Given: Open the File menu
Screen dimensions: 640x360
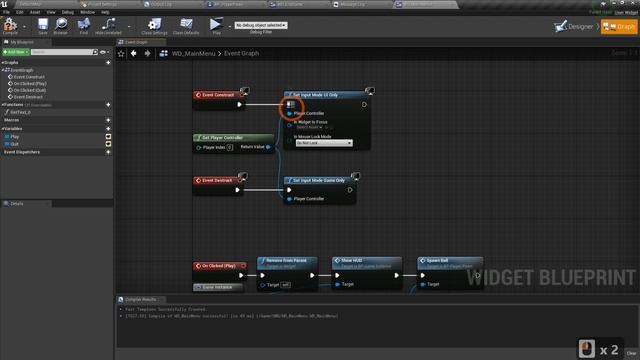Looking at the screenshot, I should tap(7, 12).
